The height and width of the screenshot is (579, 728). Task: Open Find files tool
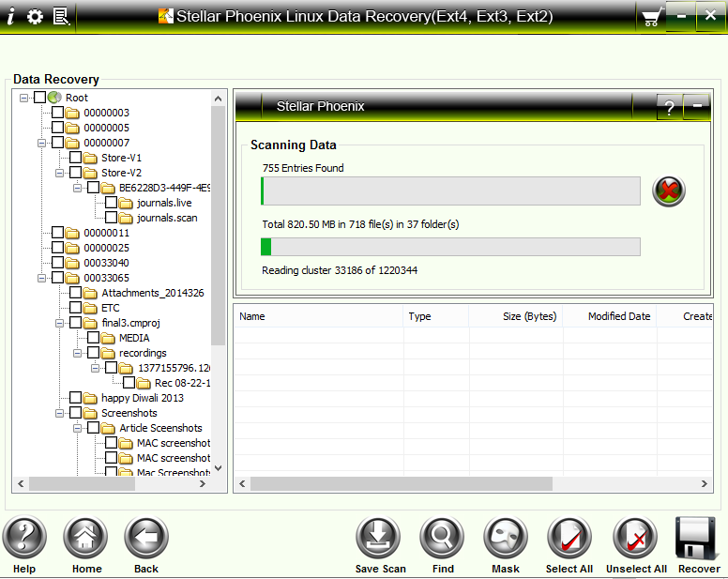tap(442, 537)
